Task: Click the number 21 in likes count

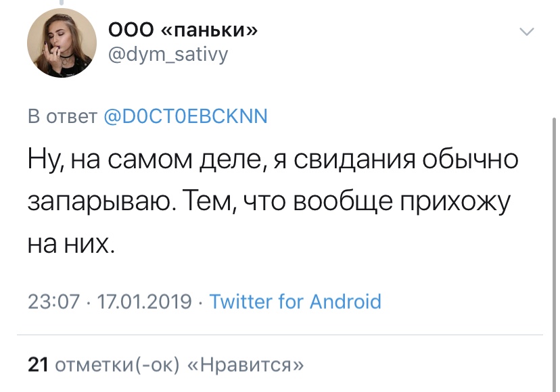Action: (x=38, y=365)
